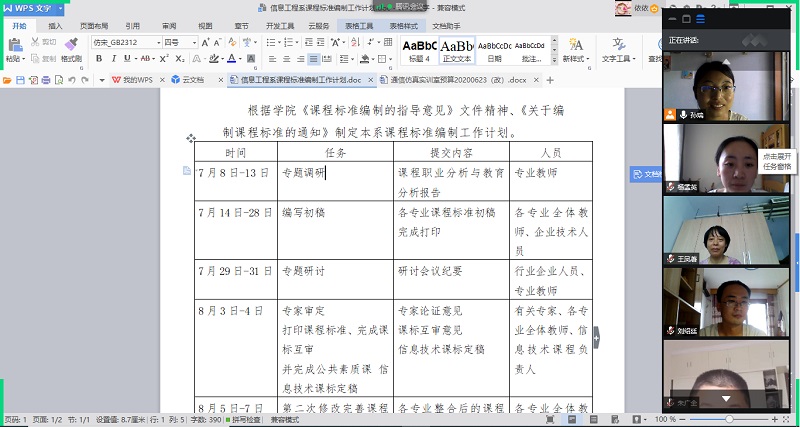Image resolution: width=800 pixels, height=427 pixels.
Task: Open the font name dropdown
Action: (x=159, y=42)
